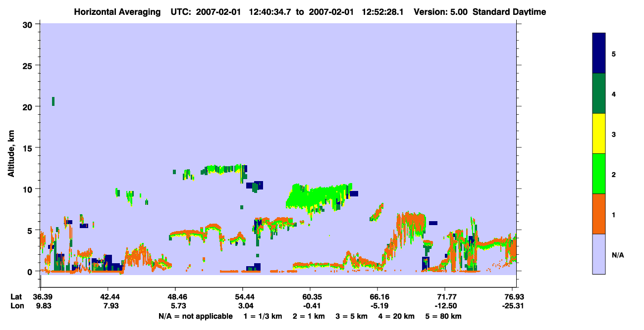
Task: Click the orange colorbar segment labeled 1
Action: (x=599, y=214)
